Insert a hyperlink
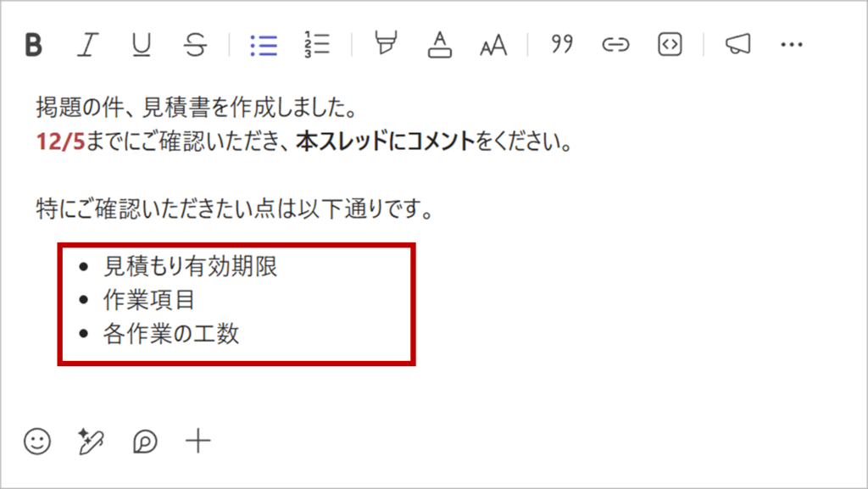 click(615, 45)
